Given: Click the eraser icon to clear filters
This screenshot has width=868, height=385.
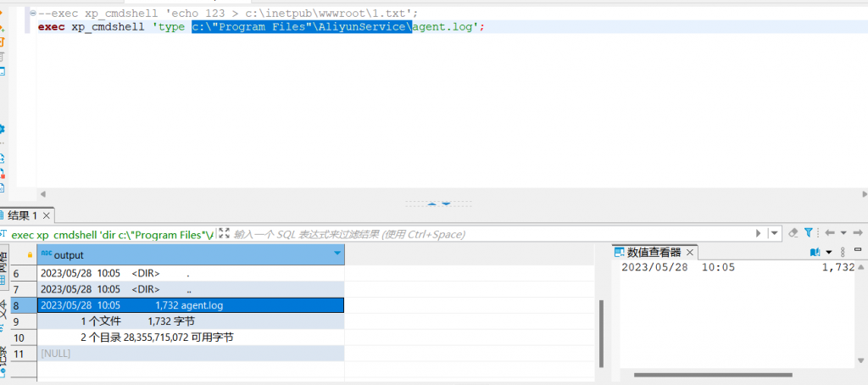Looking at the screenshot, I should (x=793, y=232).
